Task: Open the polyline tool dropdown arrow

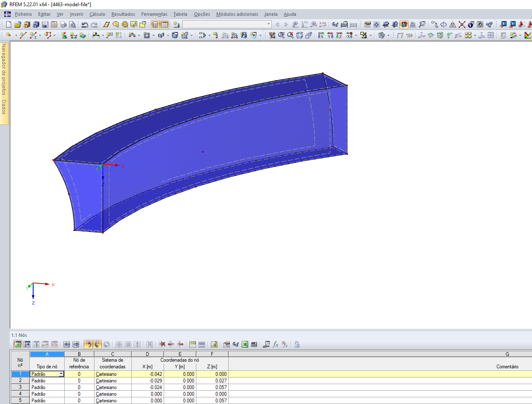Action: click(x=54, y=35)
